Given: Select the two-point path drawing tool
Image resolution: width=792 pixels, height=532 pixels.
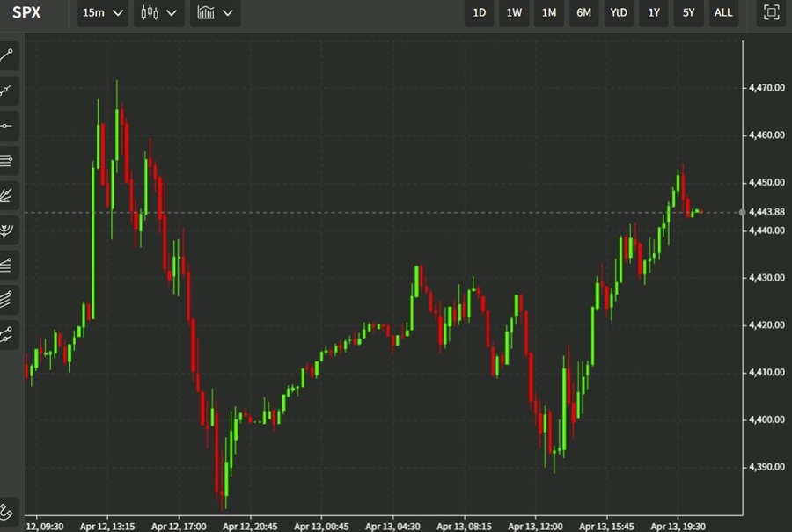Looking at the screenshot, I should coord(7,335).
